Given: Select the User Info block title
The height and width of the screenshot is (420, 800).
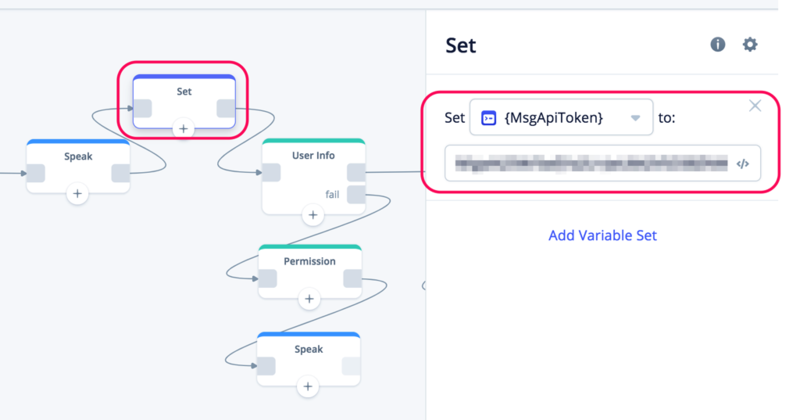Looking at the screenshot, I should point(313,155).
